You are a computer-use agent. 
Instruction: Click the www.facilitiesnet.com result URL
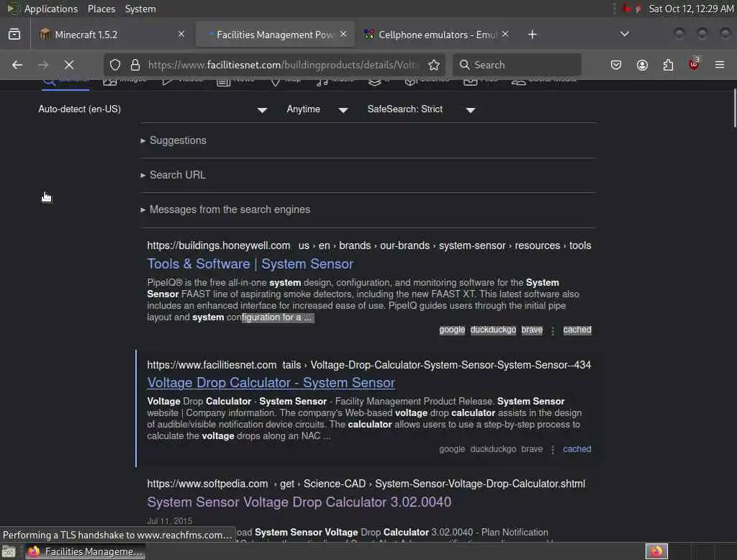pos(212,365)
